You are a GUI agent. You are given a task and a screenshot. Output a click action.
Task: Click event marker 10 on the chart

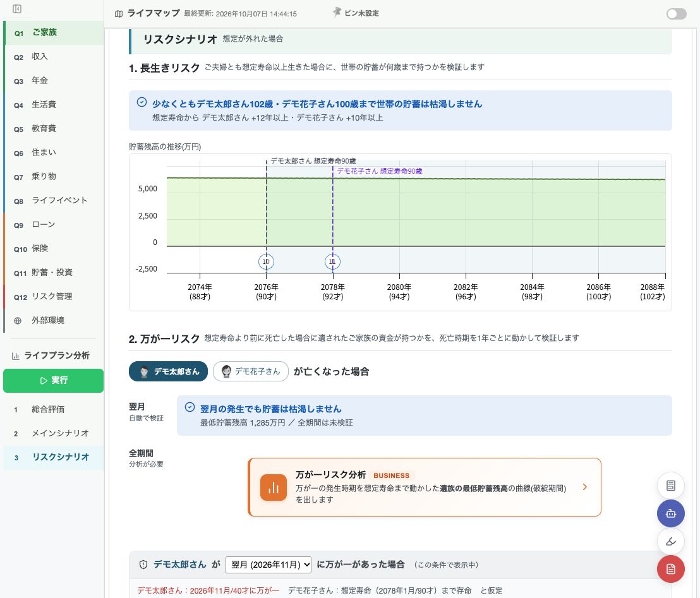(x=266, y=261)
